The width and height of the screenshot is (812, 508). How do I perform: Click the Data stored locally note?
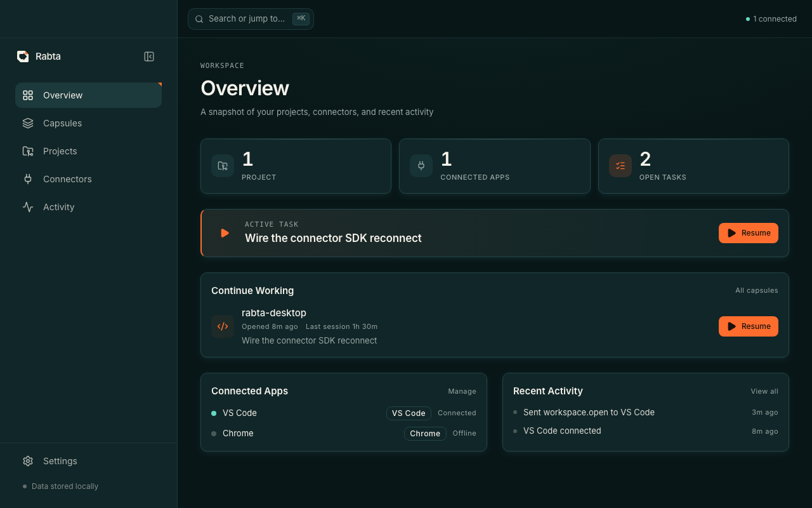pyautogui.click(x=65, y=486)
